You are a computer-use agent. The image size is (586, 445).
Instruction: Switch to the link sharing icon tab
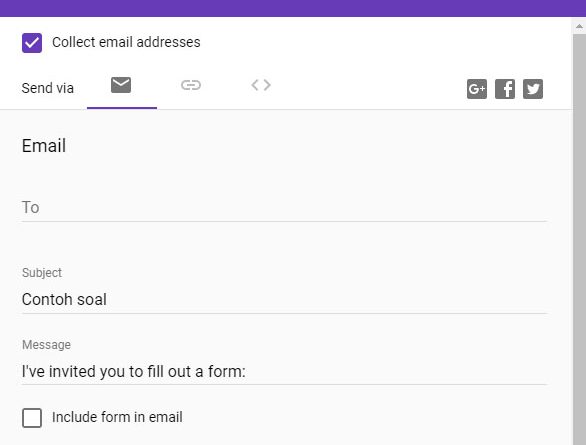[191, 85]
